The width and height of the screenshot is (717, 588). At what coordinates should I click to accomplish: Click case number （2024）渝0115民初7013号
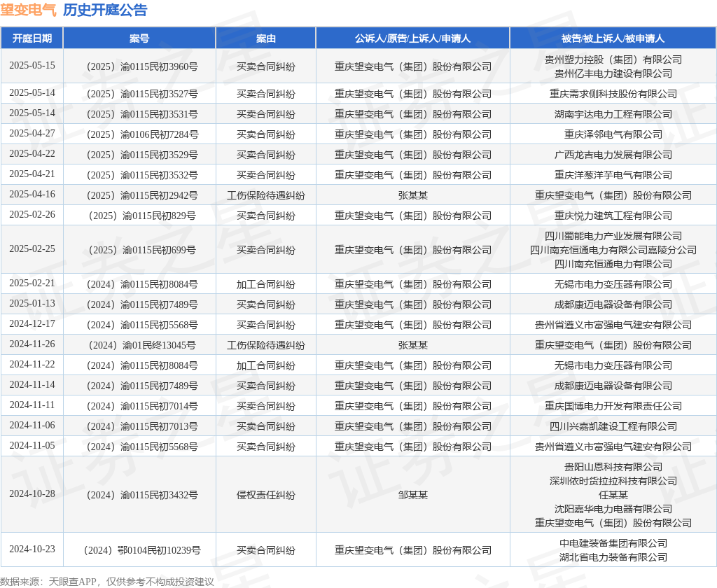(x=141, y=426)
